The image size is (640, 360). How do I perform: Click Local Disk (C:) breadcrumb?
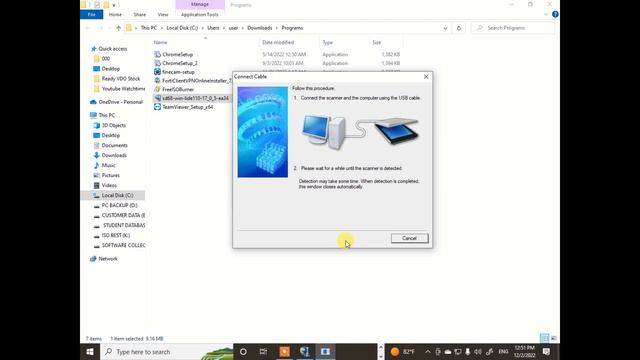pos(182,28)
